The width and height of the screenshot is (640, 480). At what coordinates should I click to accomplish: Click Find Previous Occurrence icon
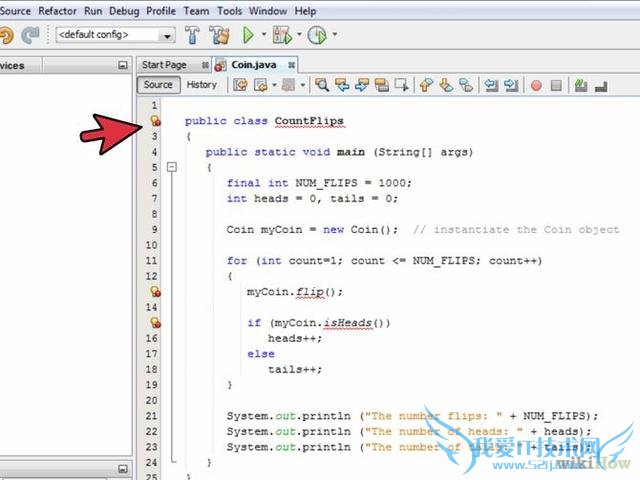tap(342, 85)
